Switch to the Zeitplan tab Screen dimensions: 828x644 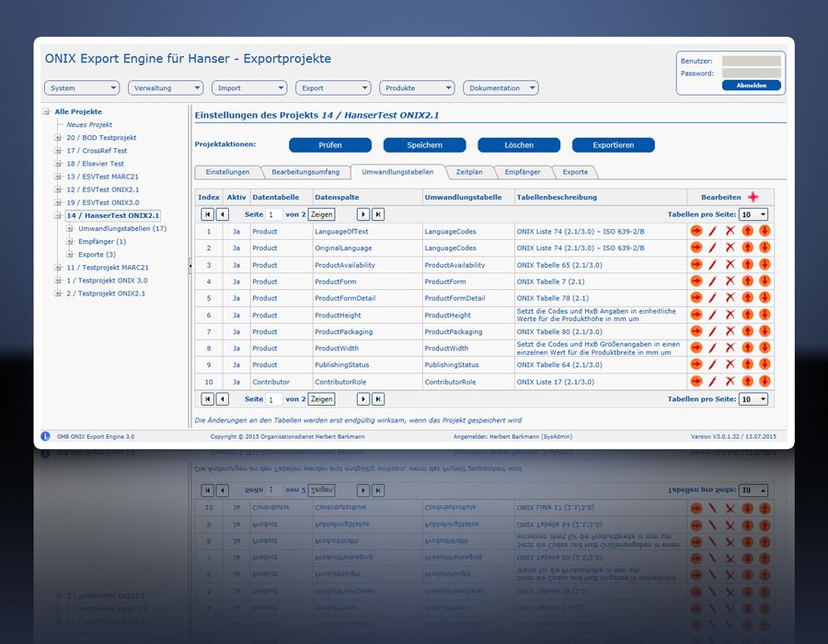[469, 172]
